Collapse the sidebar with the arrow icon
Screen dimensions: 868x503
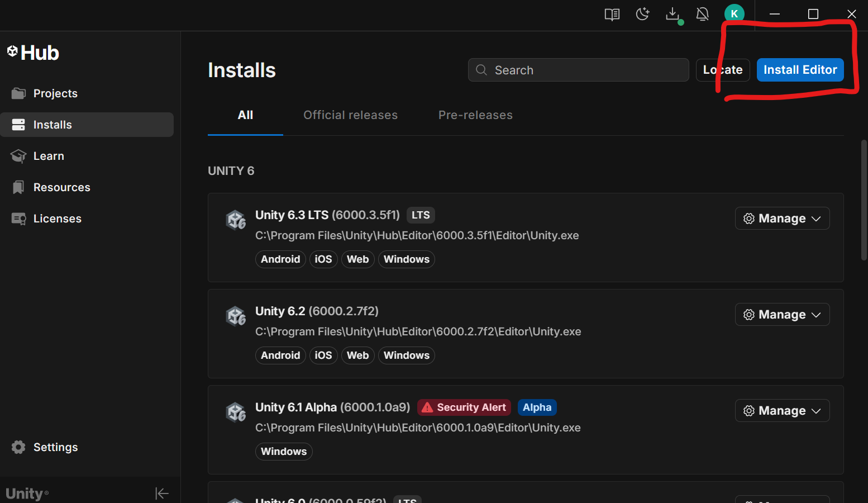162,493
